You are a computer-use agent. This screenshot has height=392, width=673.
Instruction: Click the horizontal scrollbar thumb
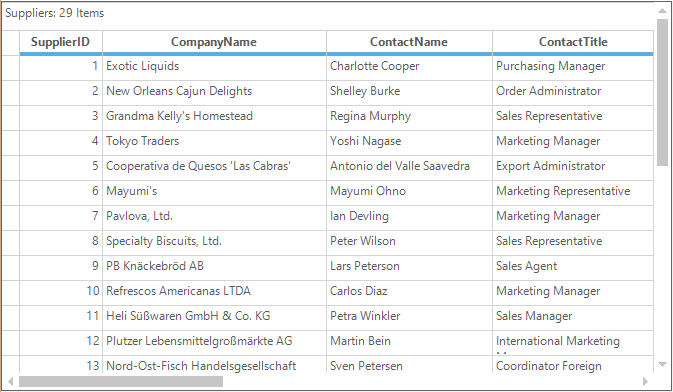121,381
